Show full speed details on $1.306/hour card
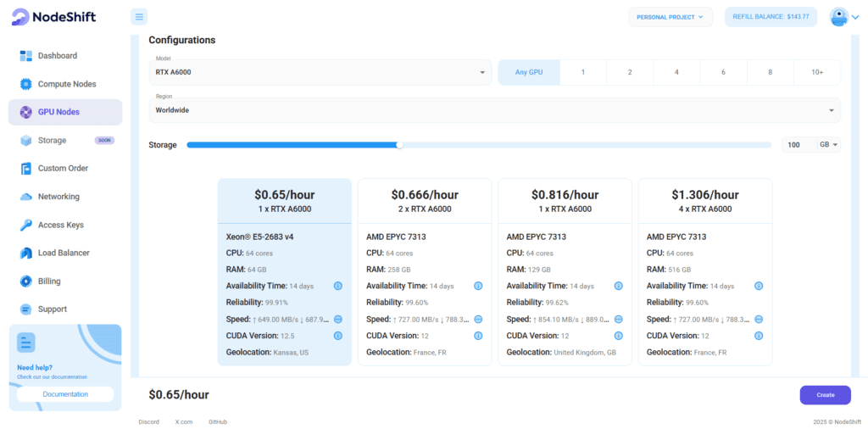 pyautogui.click(x=759, y=320)
